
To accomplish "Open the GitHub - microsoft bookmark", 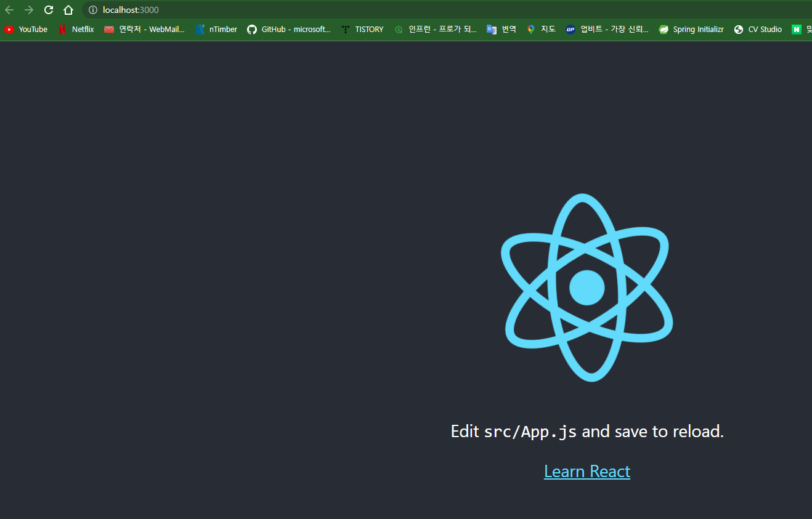I will [289, 29].
